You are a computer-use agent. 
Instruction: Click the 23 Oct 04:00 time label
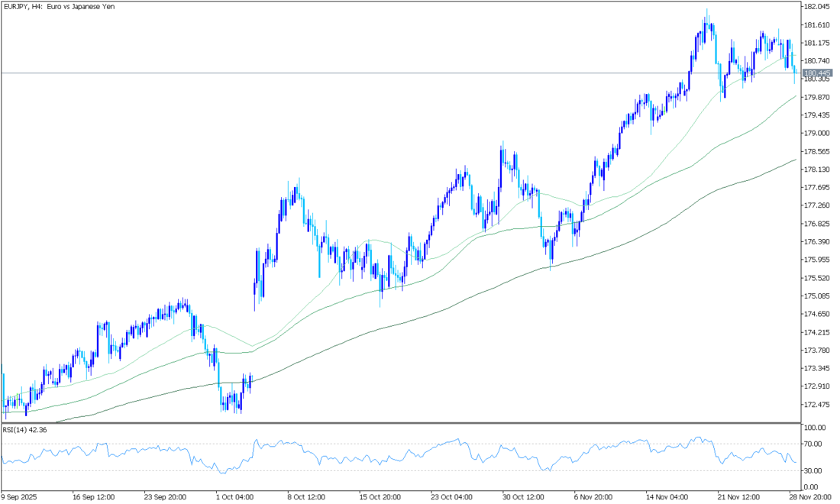[x=451, y=495]
